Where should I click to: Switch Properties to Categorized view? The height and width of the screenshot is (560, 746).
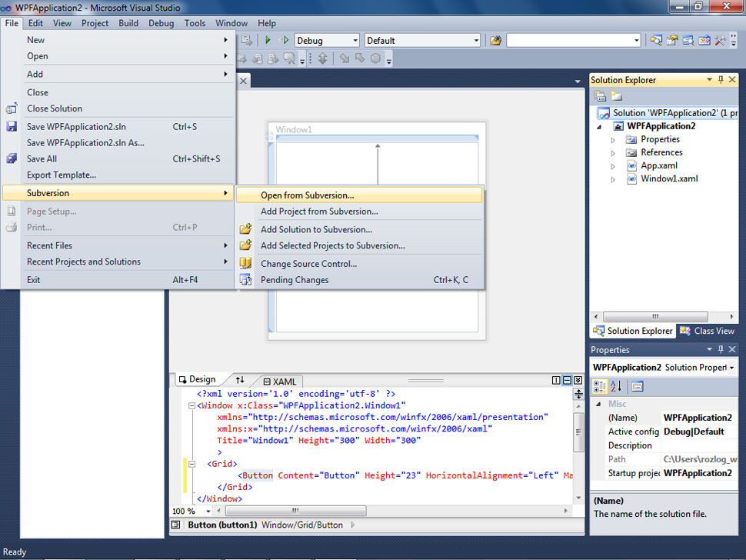coord(599,386)
